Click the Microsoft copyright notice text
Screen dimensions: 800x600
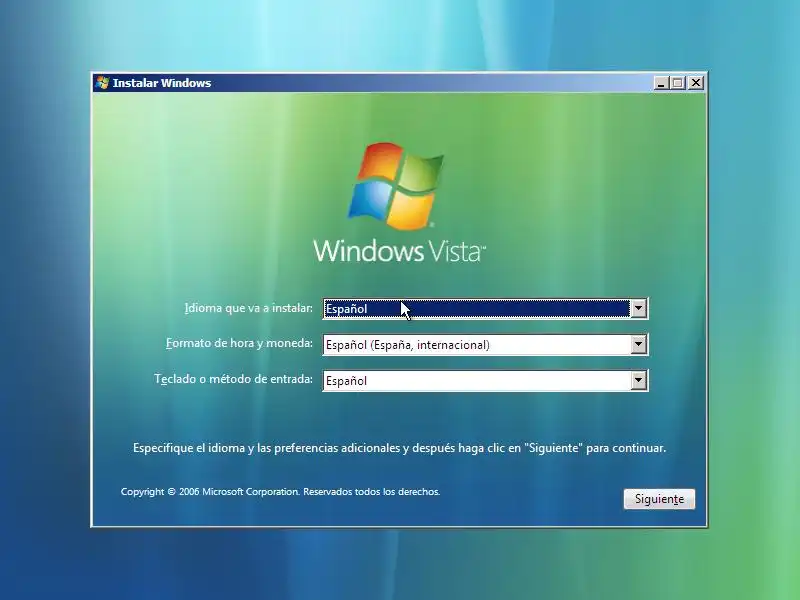(280, 492)
